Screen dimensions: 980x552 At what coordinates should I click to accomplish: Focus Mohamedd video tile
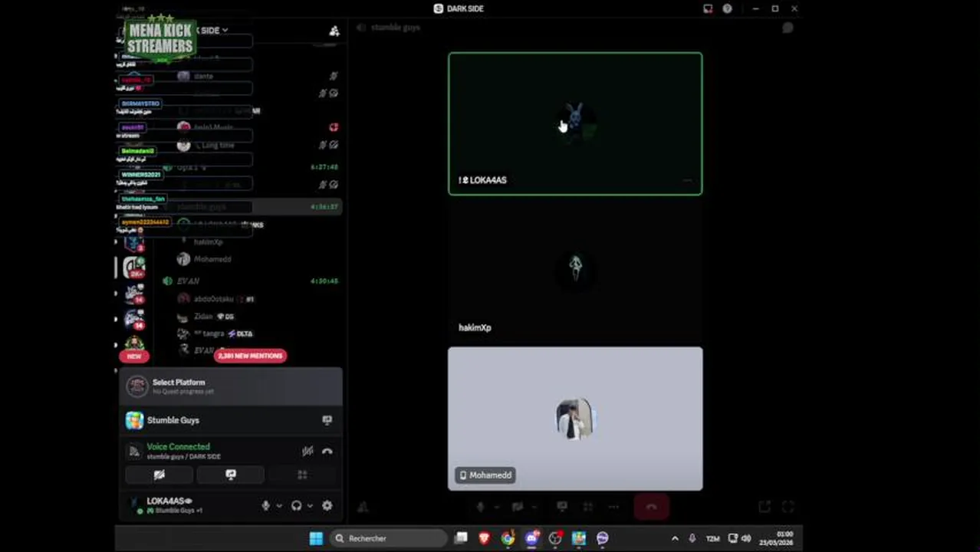pyautogui.click(x=575, y=419)
